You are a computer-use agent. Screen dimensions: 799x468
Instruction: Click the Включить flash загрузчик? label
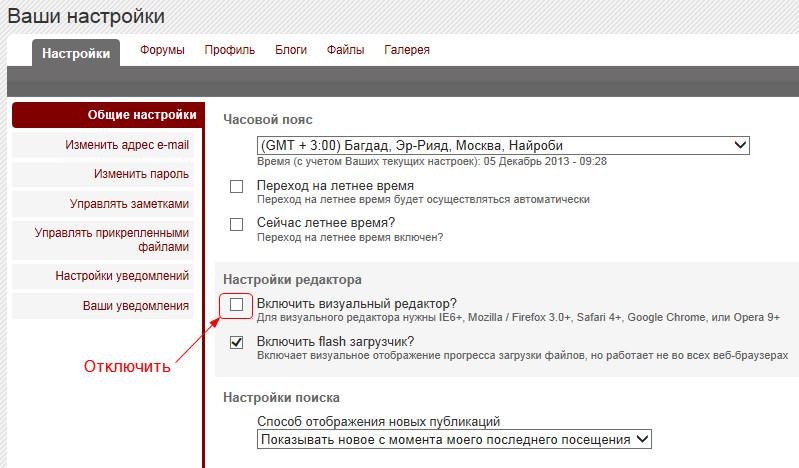[x=335, y=342]
